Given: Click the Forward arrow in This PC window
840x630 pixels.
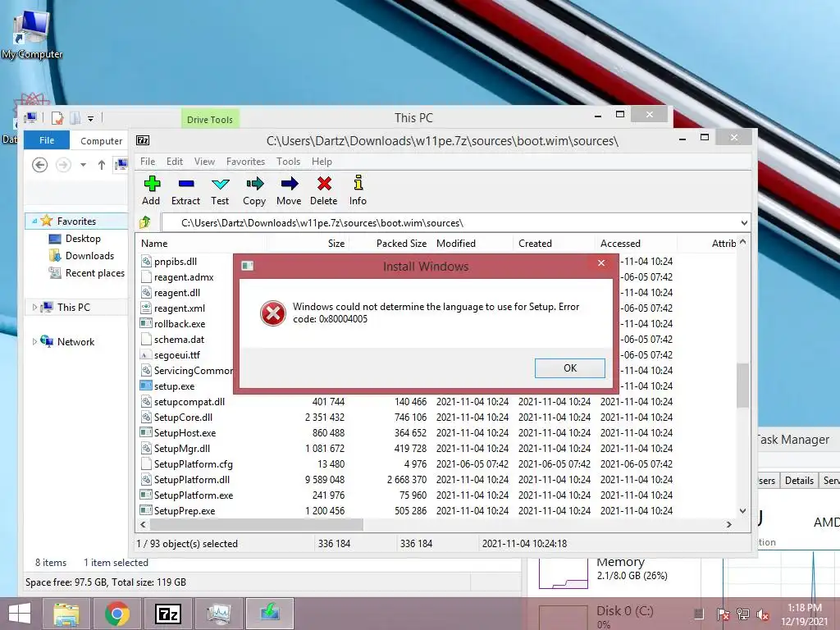Looking at the screenshot, I should click(x=64, y=164).
